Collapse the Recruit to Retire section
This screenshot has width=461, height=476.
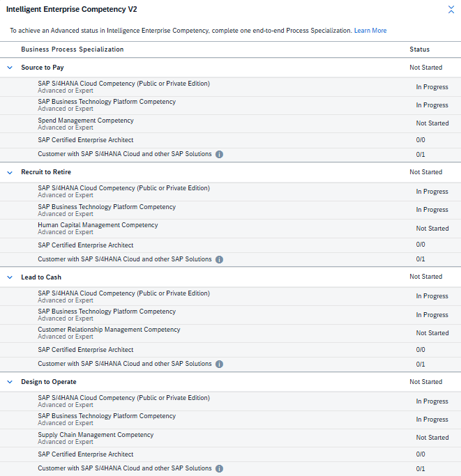point(10,172)
